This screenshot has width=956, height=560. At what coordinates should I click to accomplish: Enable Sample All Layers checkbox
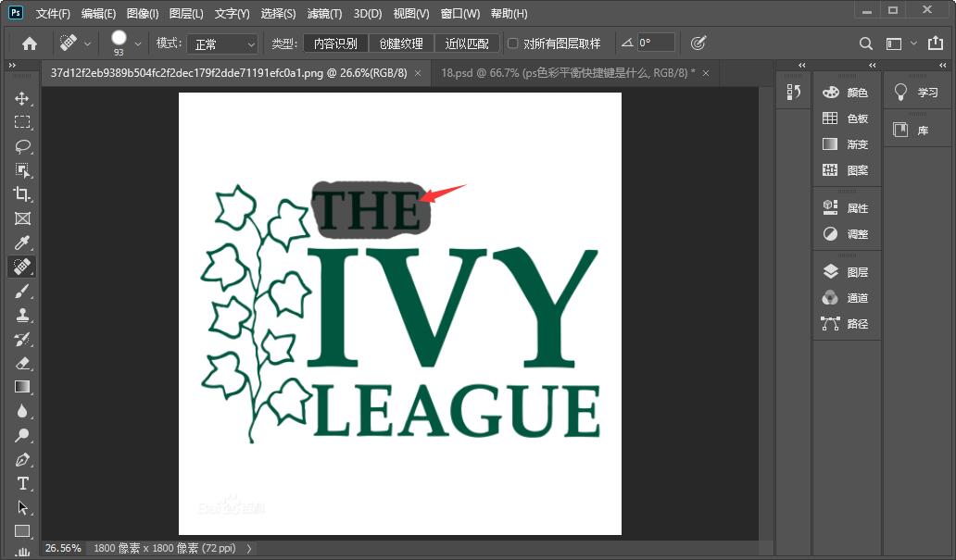pos(513,44)
